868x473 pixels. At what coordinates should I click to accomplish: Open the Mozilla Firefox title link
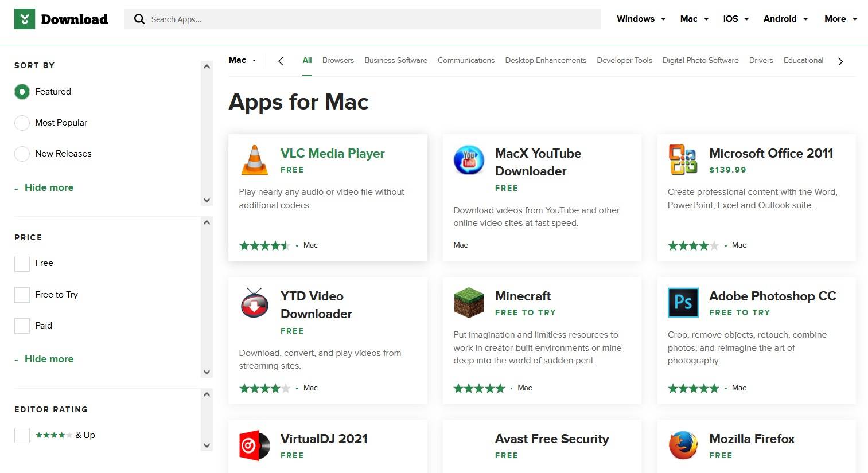click(x=752, y=439)
